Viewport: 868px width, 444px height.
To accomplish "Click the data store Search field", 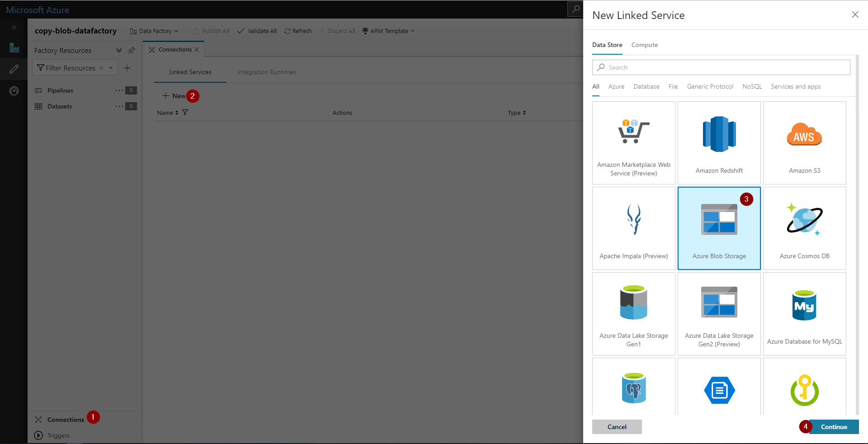I will pos(721,67).
